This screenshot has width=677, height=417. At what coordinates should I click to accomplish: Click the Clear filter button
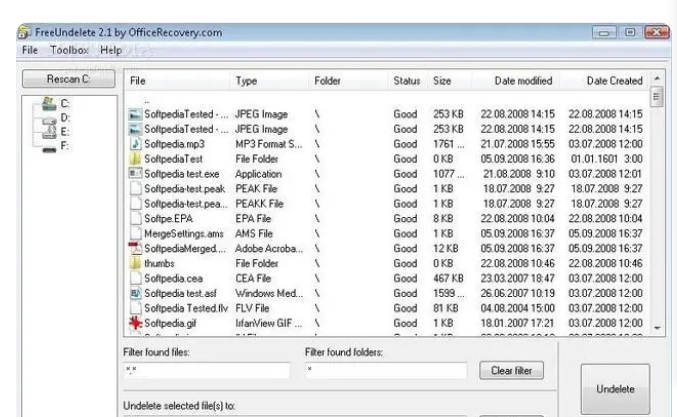pyautogui.click(x=511, y=370)
